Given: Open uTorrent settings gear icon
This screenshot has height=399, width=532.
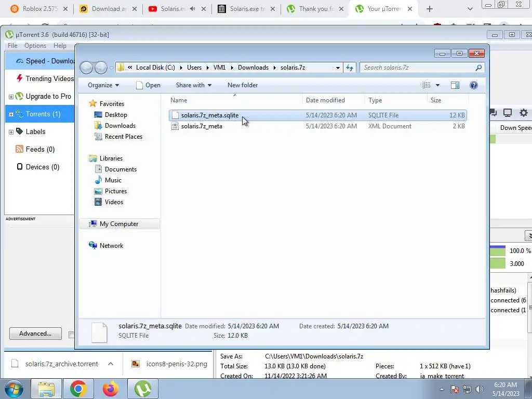Looking at the screenshot, I should [524, 113].
